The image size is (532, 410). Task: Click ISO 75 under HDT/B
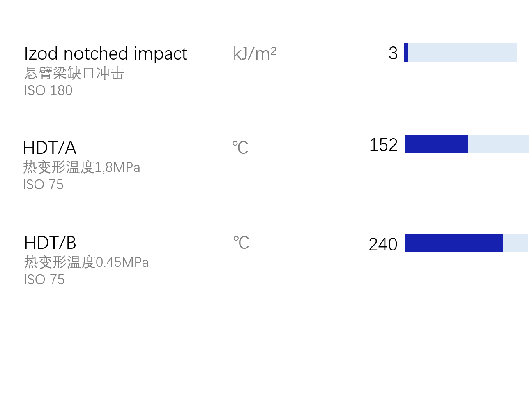tap(44, 280)
